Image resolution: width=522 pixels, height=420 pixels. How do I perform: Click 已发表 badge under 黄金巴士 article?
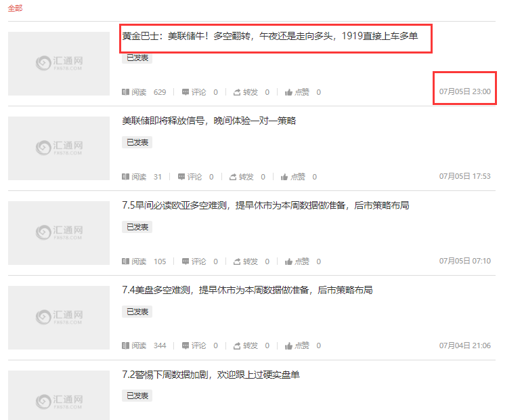coord(137,58)
